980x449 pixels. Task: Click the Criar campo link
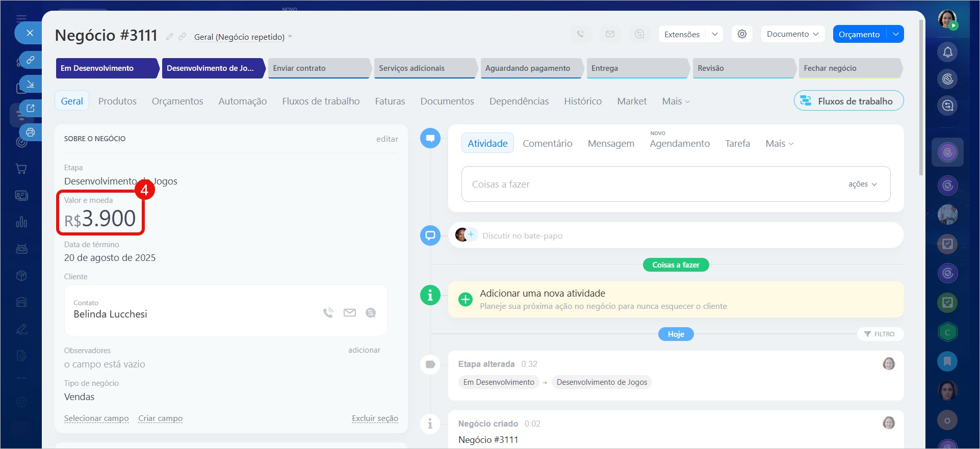160,418
